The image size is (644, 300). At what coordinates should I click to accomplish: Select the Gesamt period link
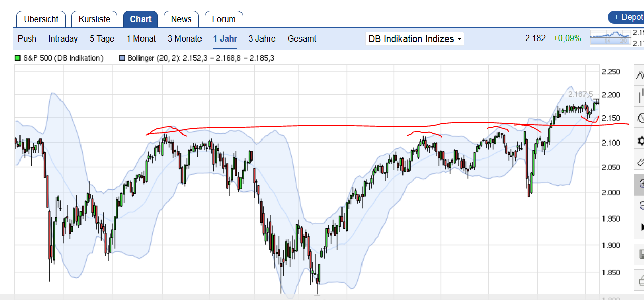pyautogui.click(x=301, y=38)
